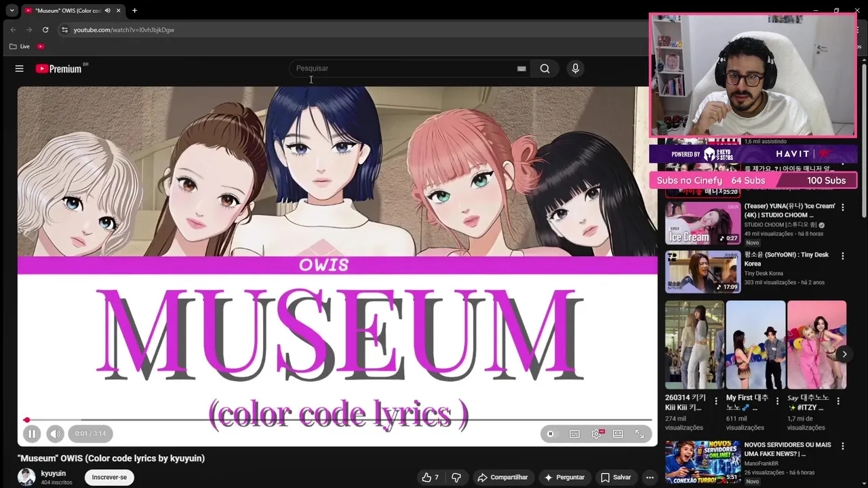Enter fullscreen mode on the video

[x=639, y=434]
